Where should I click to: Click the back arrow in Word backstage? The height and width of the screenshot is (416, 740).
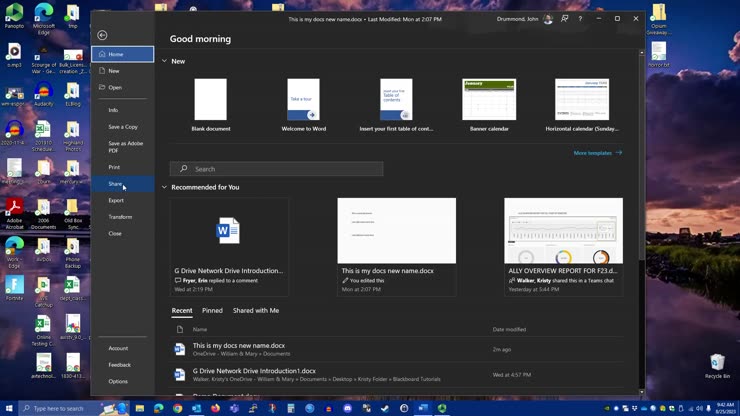tap(102, 35)
